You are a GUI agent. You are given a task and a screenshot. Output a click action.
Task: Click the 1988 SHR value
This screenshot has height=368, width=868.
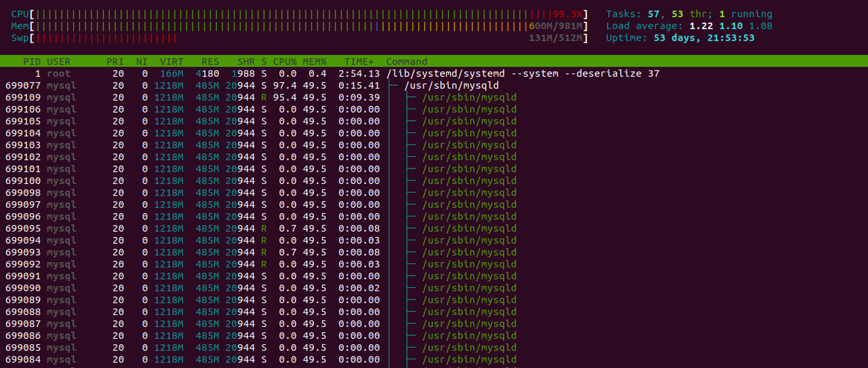(243, 73)
